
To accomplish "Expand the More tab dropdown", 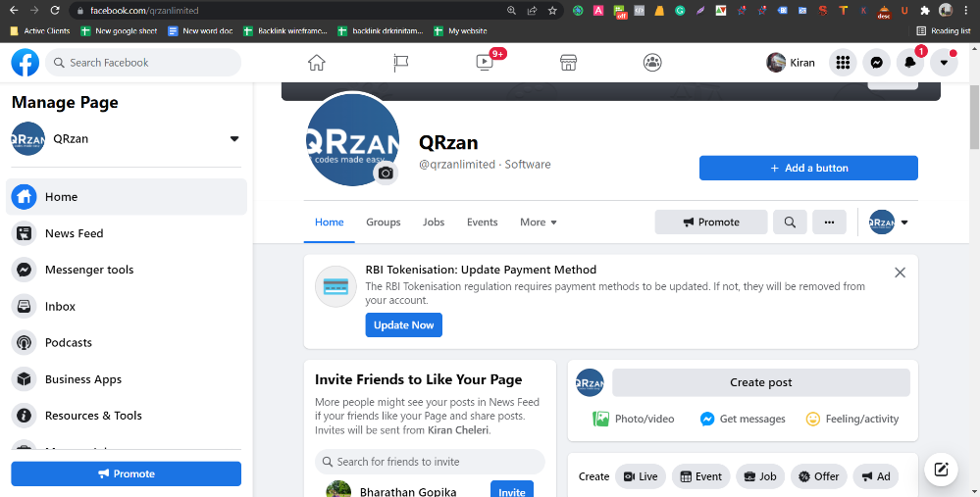I will click(x=539, y=223).
